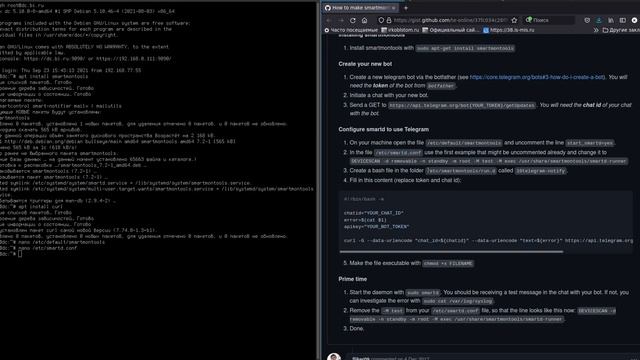Viewport: 640px width, 360px height.
Task: Click the 'start_smartd=yes' code snippet
Action: (x=590, y=143)
